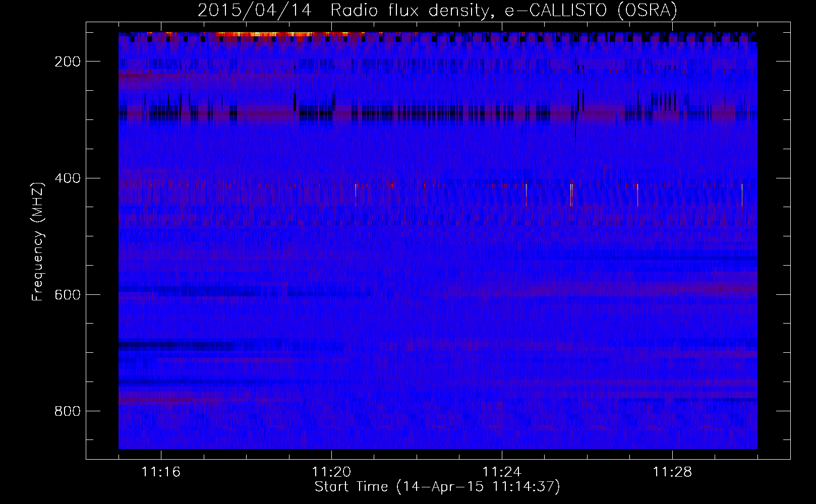Click the plot title '2015/04/14 Radio flux density, e-CALLISTO (OSRA)'
The image size is (816, 504).
coord(437,10)
